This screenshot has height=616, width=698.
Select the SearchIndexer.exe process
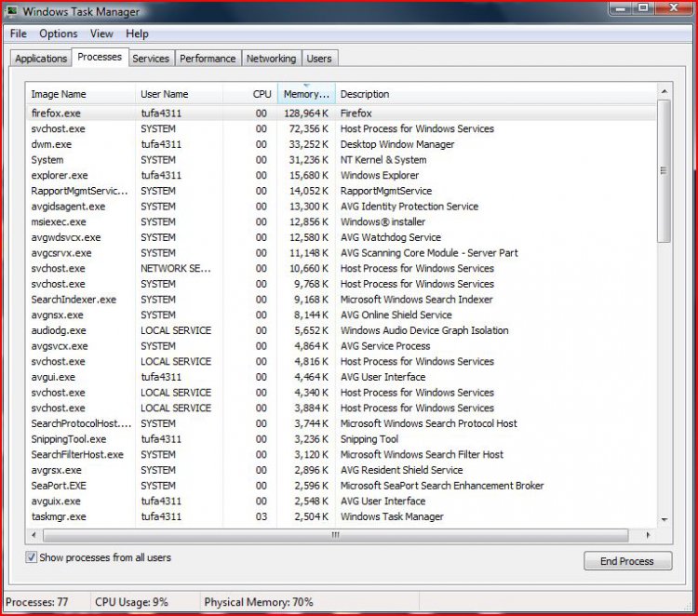pos(341,300)
